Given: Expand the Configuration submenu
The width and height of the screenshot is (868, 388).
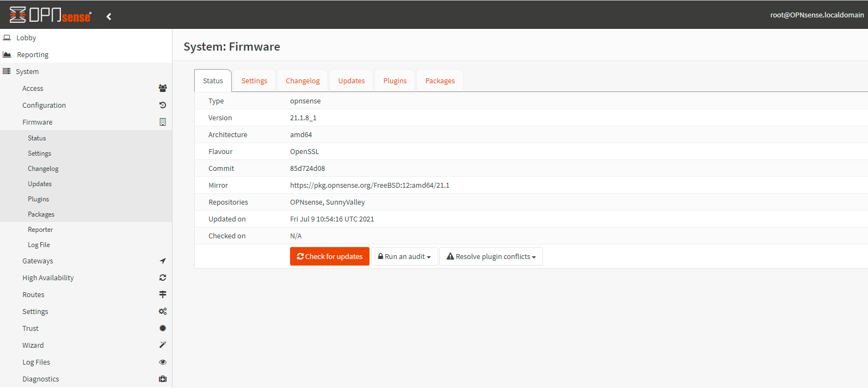Looking at the screenshot, I should point(86,105).
